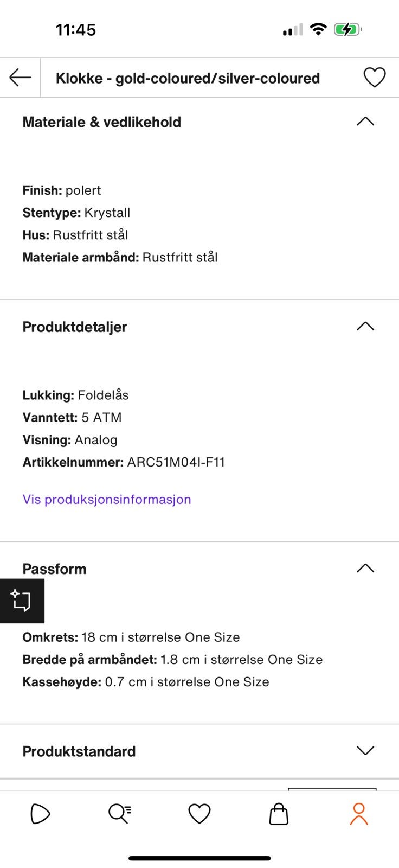This screenshot has height=868, width=399.
Task: Tap the Produktstandard heading
Action: coord(79,751)
